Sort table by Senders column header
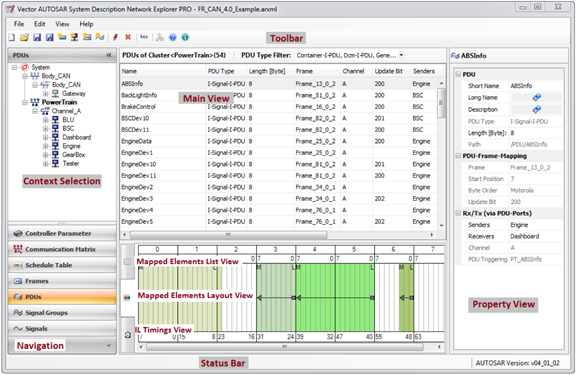 point(424,71)
